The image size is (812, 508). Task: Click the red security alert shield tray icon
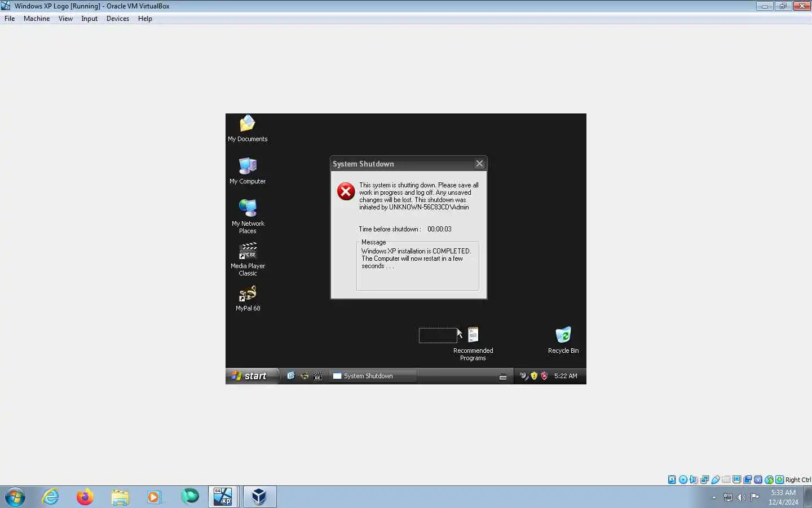[544, 376]
